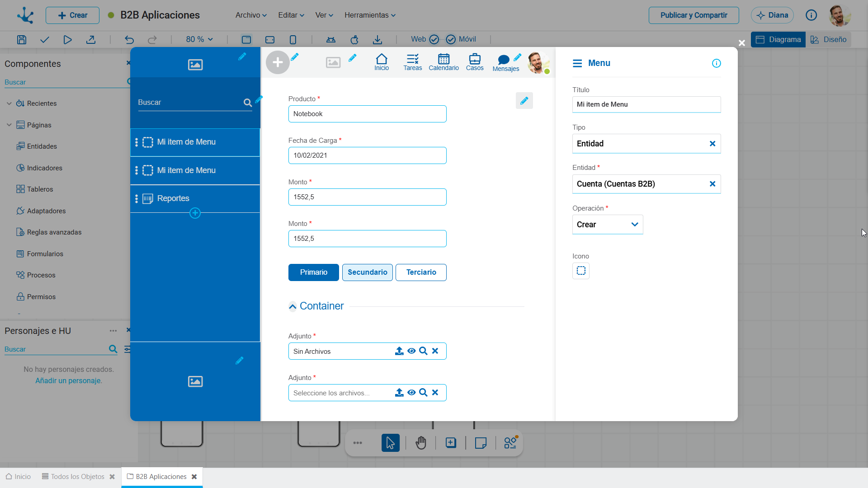Open the Cuenta (Cuentas B2B) combo box
Image resolution: width=868 pixels, height=488 pixels.
tap(646, 184)
